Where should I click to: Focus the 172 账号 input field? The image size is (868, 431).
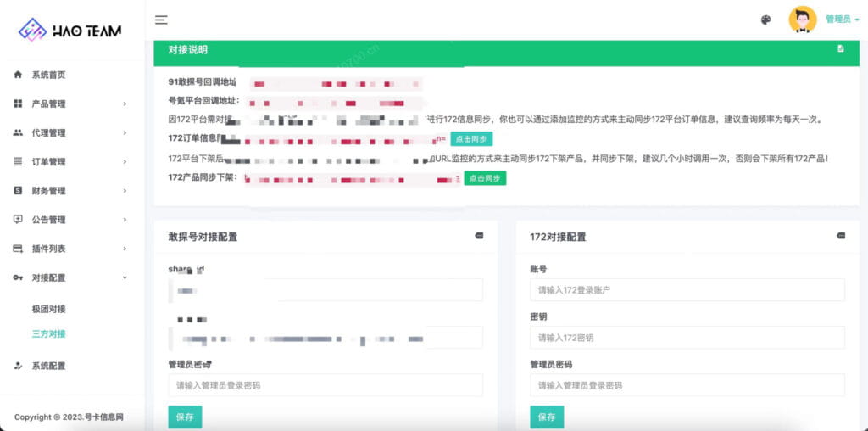point(687,289)
